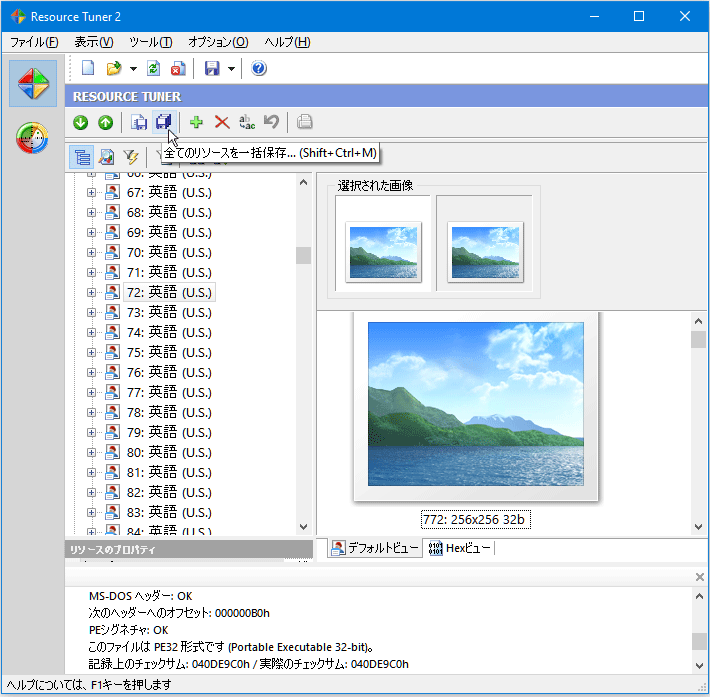The image size is (710, 697).
Task: Click the green plus add resource icon
Action: [x=196, y=122]
